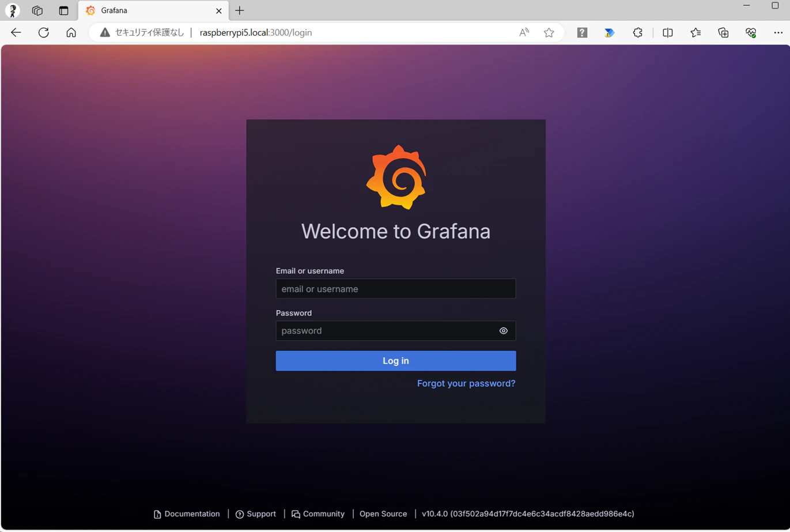Go to browser home page icon
This screenshot has height=532, width=790.
71,33
